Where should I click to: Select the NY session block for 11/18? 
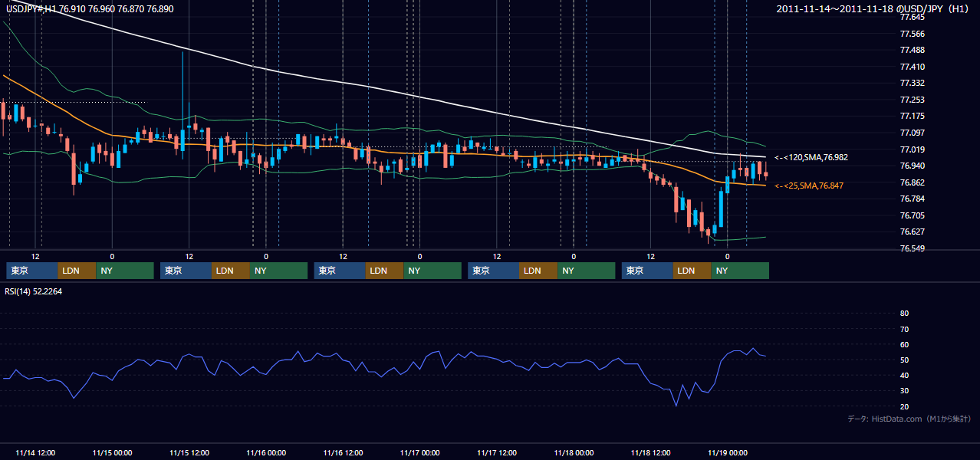click(740, 271)
